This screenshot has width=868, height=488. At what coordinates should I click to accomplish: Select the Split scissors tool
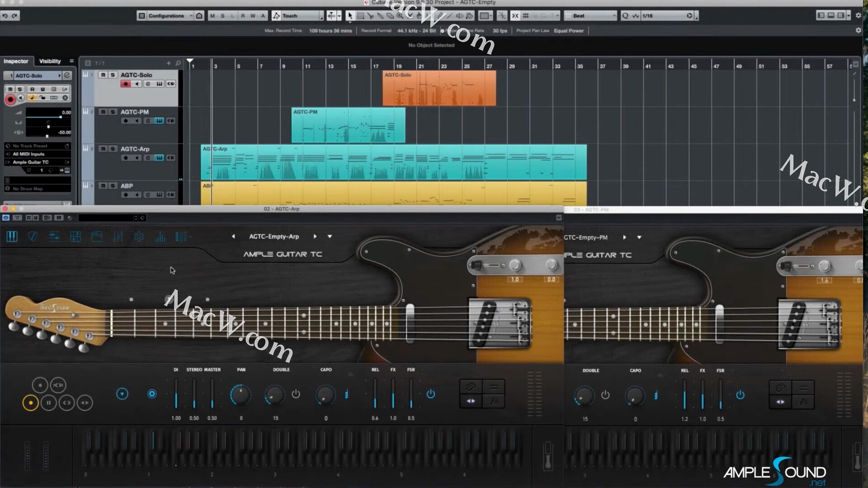370,16
